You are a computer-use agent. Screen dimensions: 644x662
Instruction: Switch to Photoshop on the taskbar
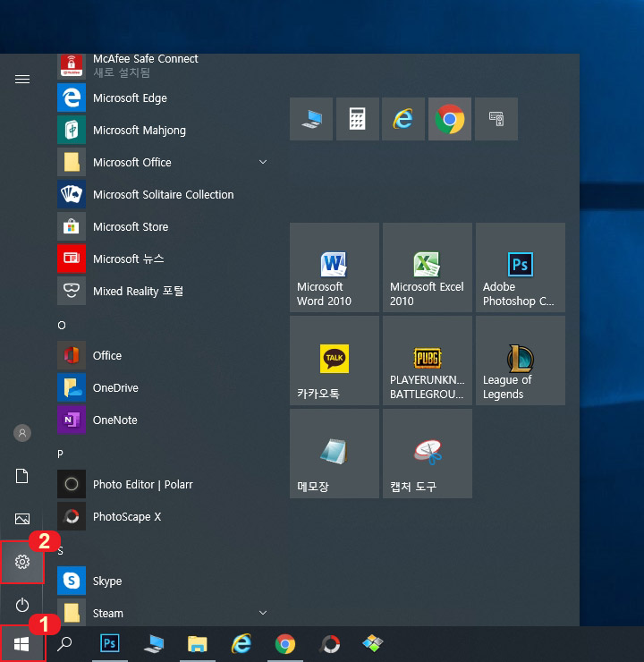pos(110,644)
